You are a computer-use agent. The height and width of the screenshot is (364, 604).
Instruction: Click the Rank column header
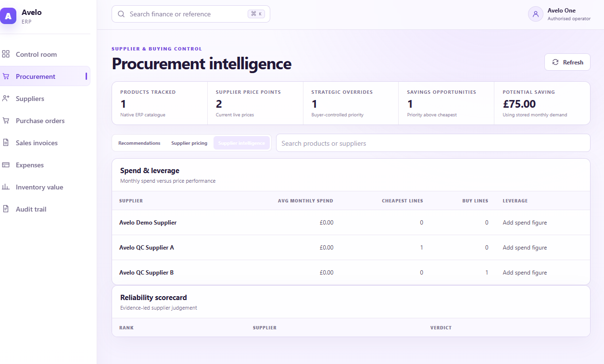pyautogui.click(x=126, y=327)
